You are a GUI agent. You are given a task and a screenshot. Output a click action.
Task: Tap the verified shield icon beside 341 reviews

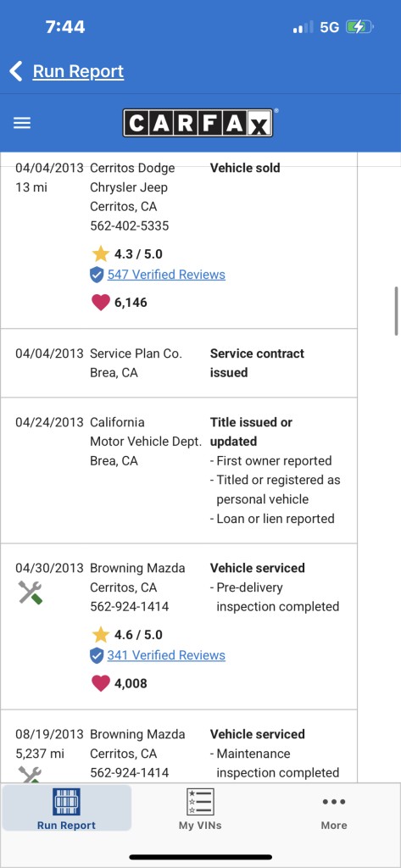(97, 656)
